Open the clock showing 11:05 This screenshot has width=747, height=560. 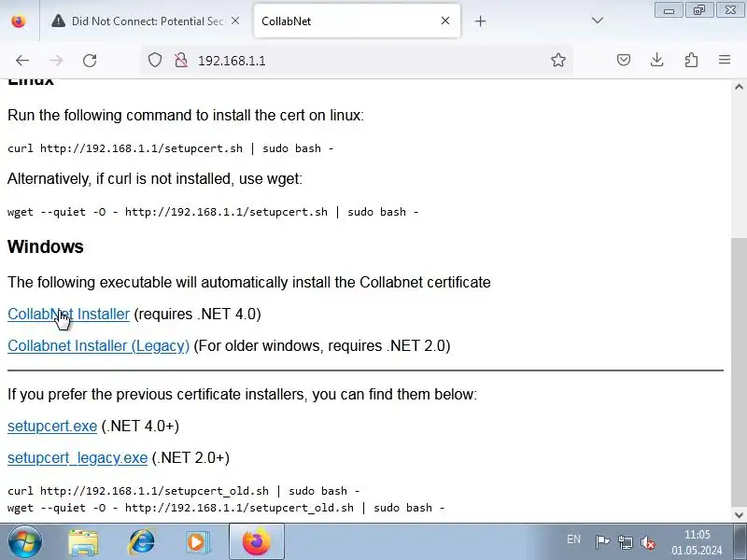pyautogui.click(x=697, y=542)
